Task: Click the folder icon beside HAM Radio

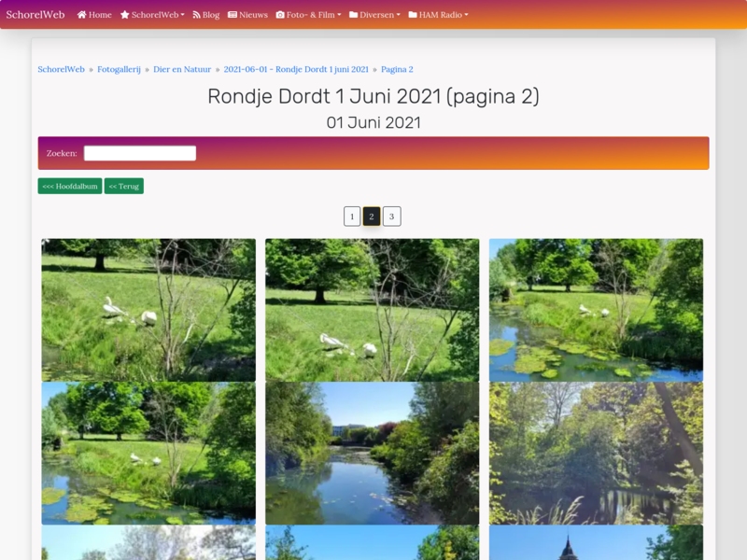Action: click(413, 15)
